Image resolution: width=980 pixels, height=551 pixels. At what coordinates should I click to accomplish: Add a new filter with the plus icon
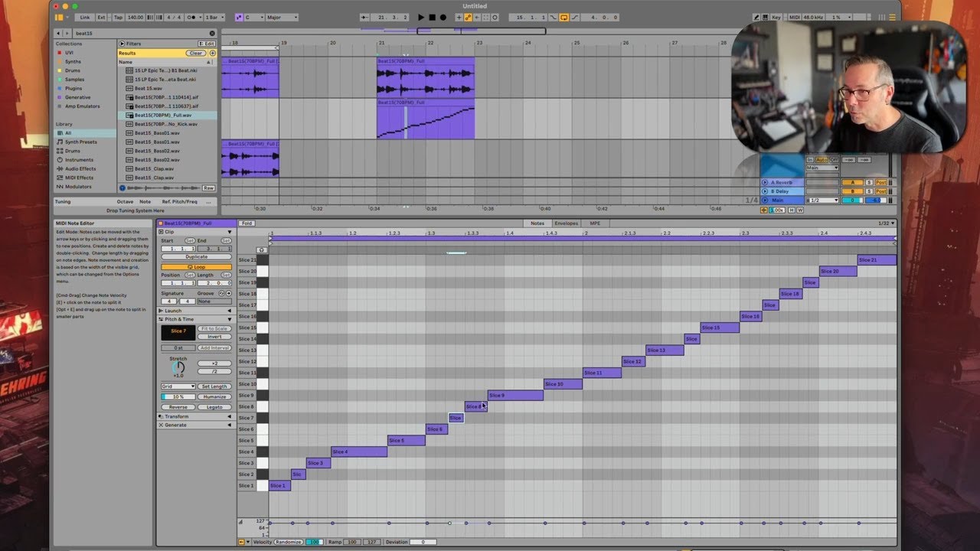coord(213,54)
